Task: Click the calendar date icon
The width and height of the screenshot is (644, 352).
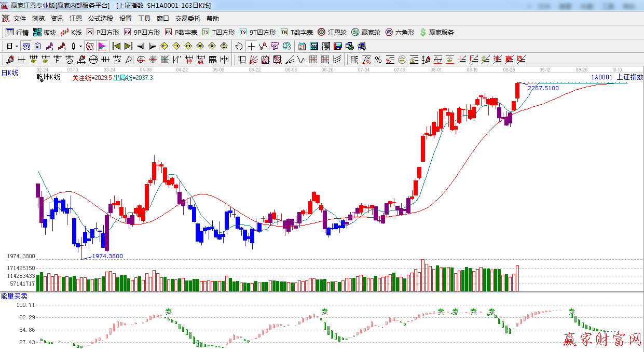Action: [302, 46]
